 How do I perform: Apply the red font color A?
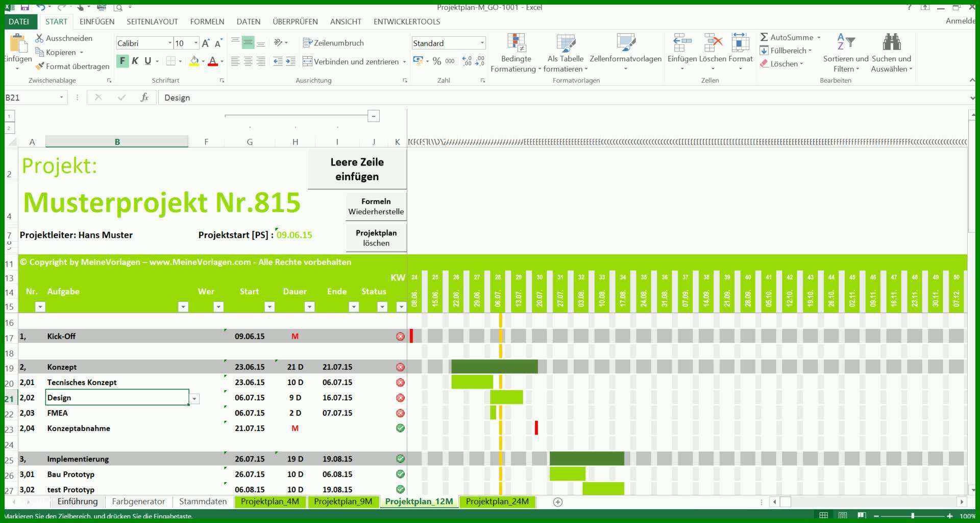213,61
